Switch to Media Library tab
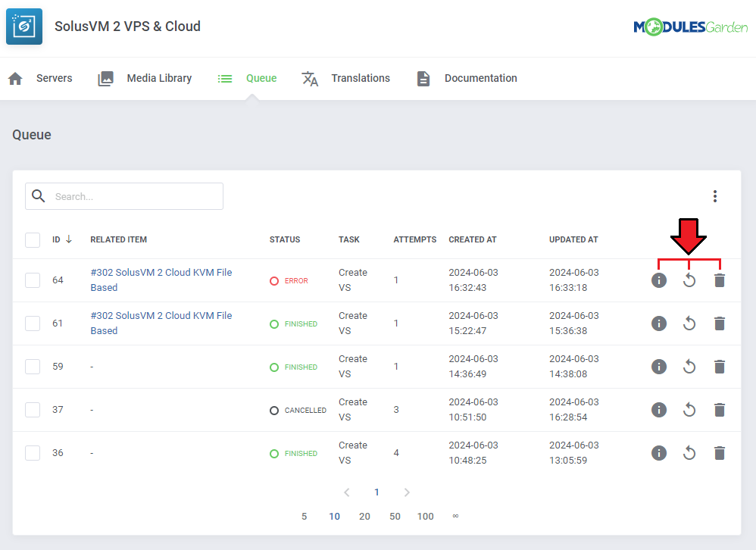756x550 pixels. click(x=159, y=78)
